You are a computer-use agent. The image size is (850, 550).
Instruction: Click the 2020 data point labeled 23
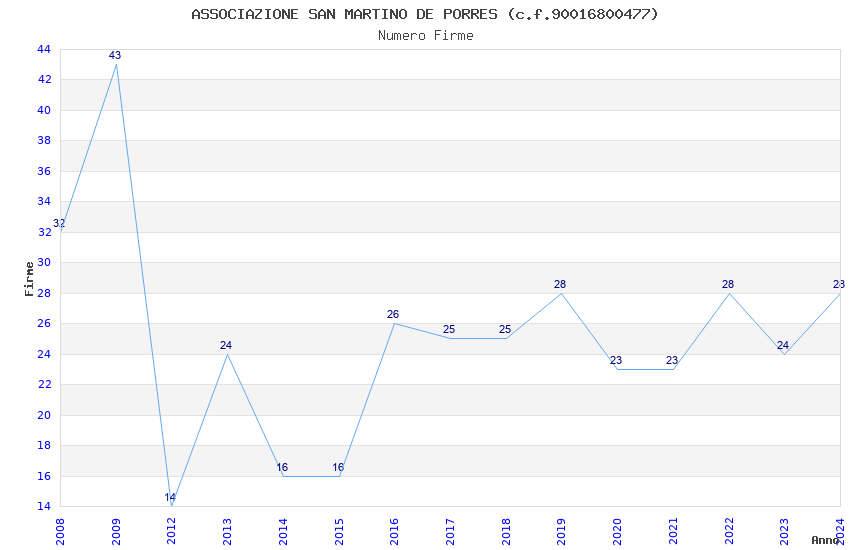[616, 360]
